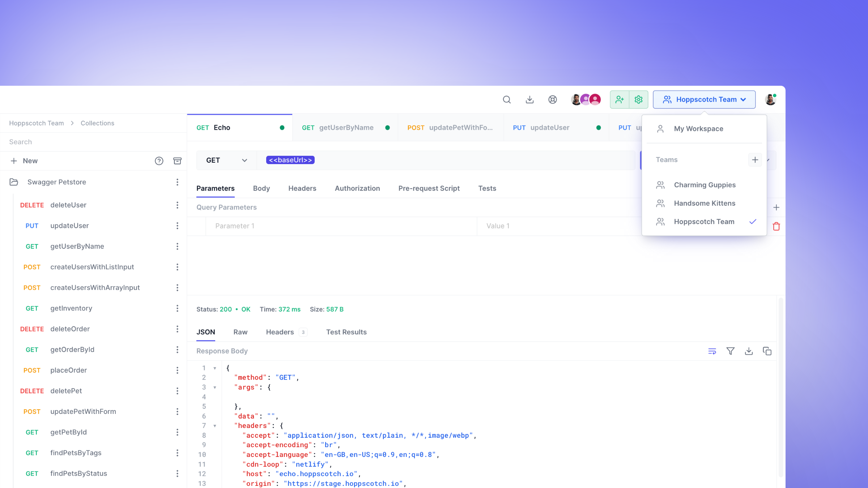Open the search icon in the top bar

pos(507,99)
